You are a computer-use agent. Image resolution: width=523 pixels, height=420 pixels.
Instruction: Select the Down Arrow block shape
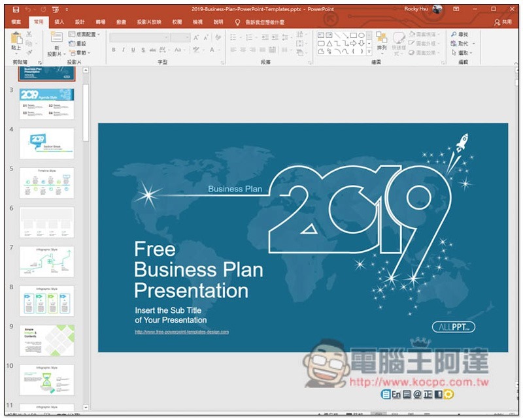click(362, 43)
